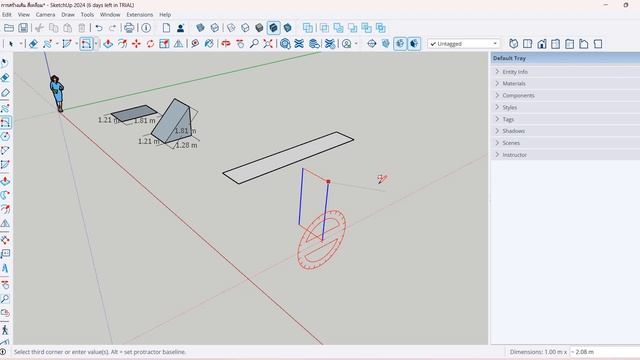
Task: Toggle Back Edges style
Action: point(215,28)
